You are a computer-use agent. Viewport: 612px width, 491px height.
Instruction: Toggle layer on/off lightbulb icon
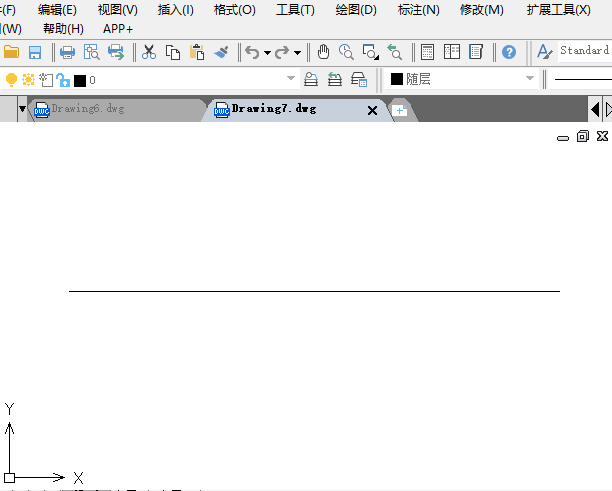point(12,80)
